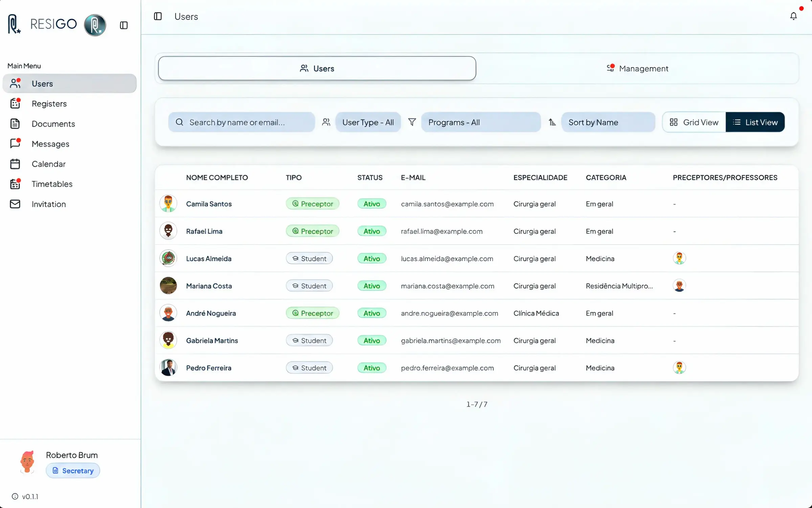This screenshot has height=508, width=812.
Task: Click the search by name or email field
Action: (242, 122)
